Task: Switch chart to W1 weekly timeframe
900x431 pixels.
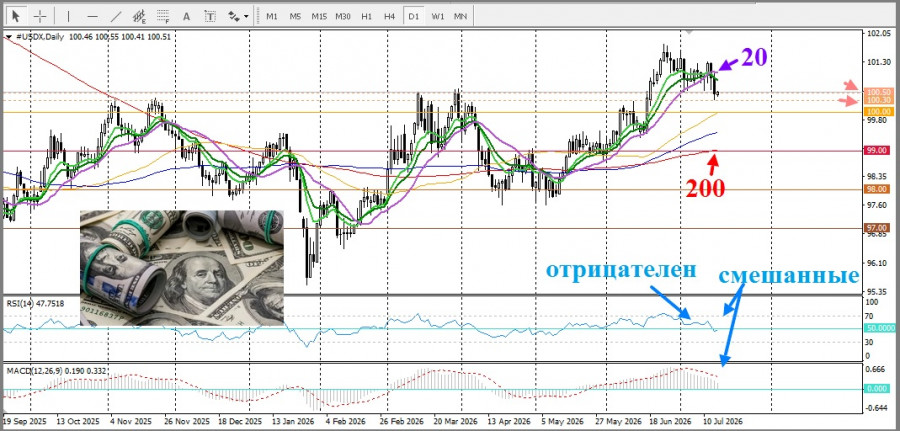Action: click(x=437, y=16)
